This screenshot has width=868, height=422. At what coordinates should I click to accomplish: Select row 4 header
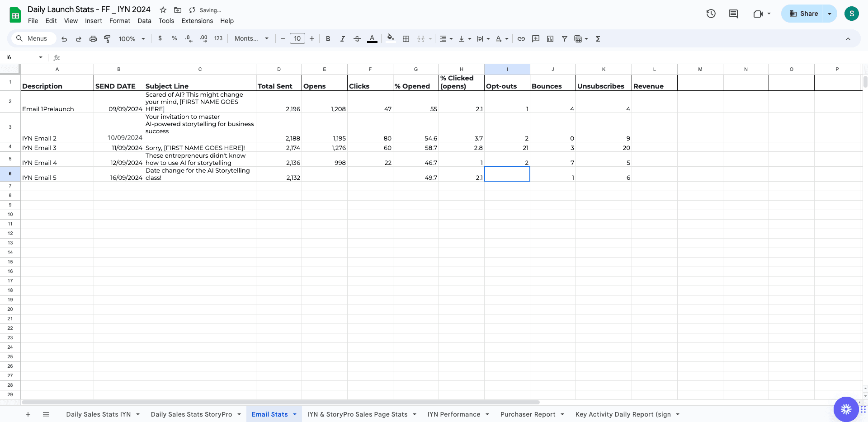click(x=10, y=147)
